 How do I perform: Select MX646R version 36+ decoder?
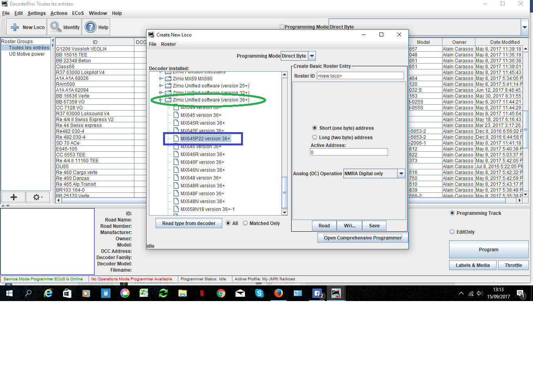coord(203,154)
